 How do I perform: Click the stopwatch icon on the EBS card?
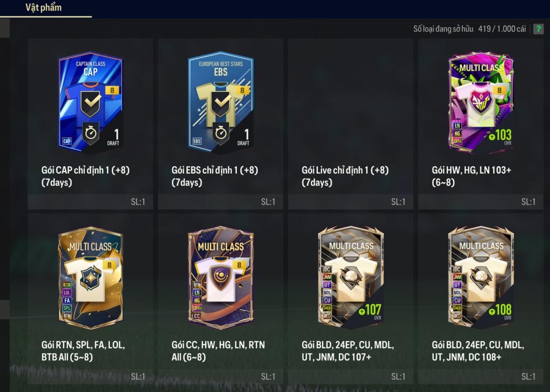point(221,133)
